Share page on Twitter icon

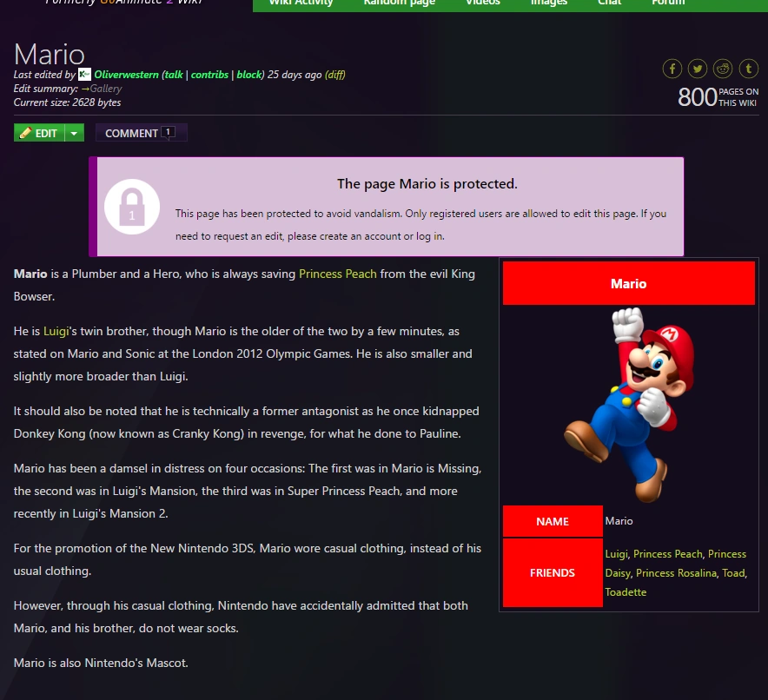pyautogui.click(x=698, y=69)
